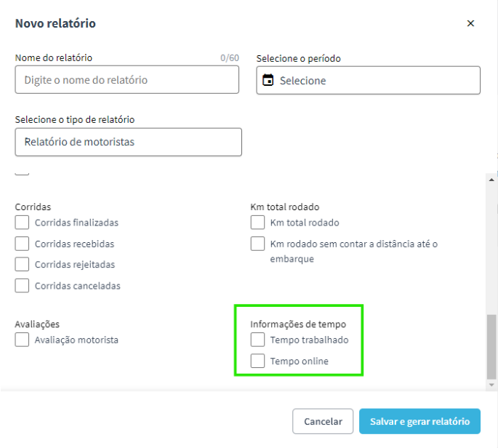498x448 pixels.
Task: Toggle Avaliação motorista checkbox
Action: (22, 340)
